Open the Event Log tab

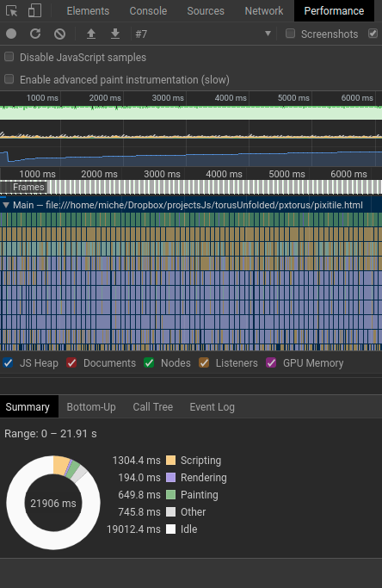213,407
